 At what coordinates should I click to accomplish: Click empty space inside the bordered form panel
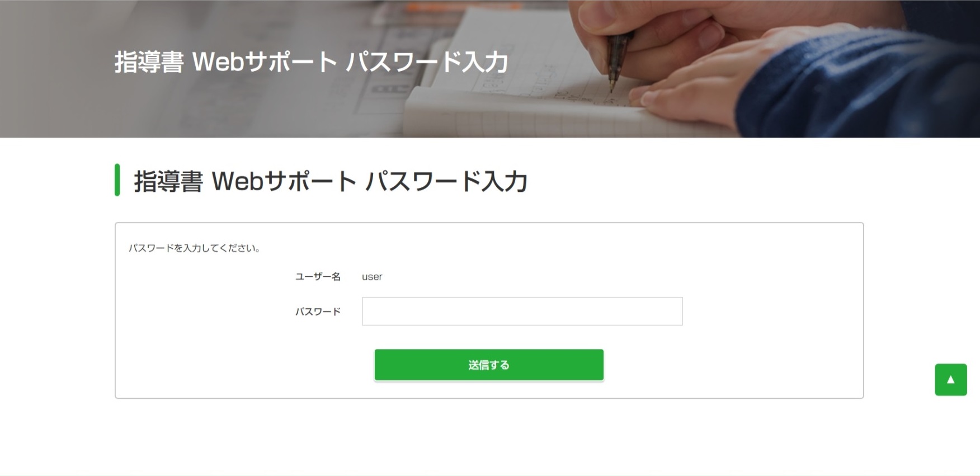click(772, 336)
